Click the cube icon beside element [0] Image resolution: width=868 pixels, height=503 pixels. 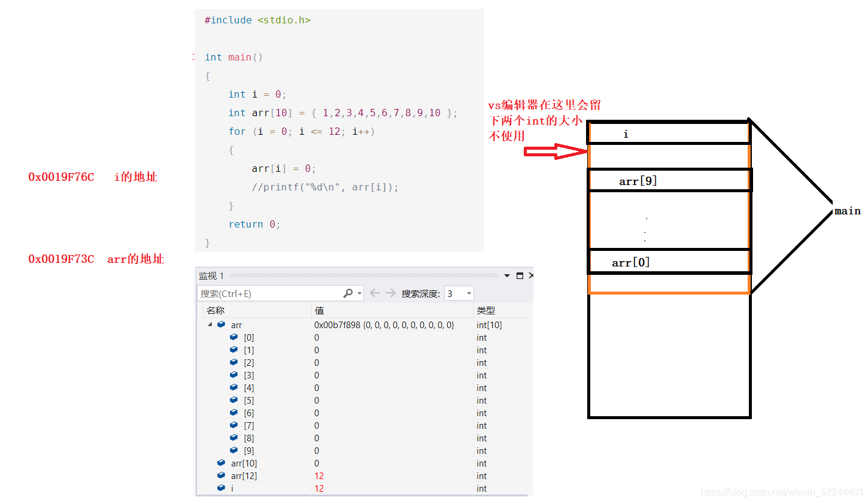234,337
